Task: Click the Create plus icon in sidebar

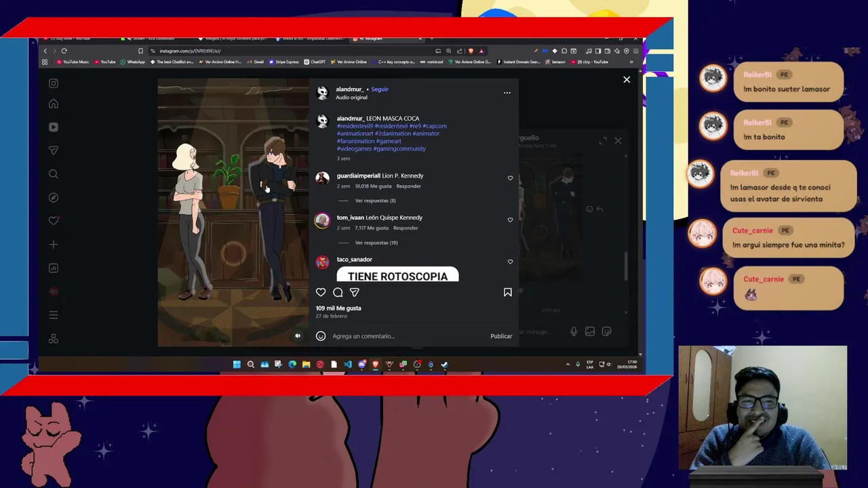Action: tap(54, 245)
